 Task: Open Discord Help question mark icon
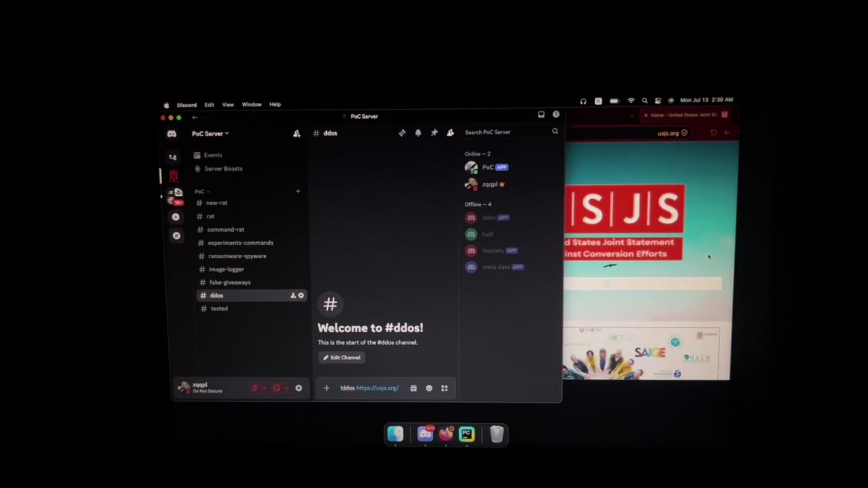click(x=556, y=115)
